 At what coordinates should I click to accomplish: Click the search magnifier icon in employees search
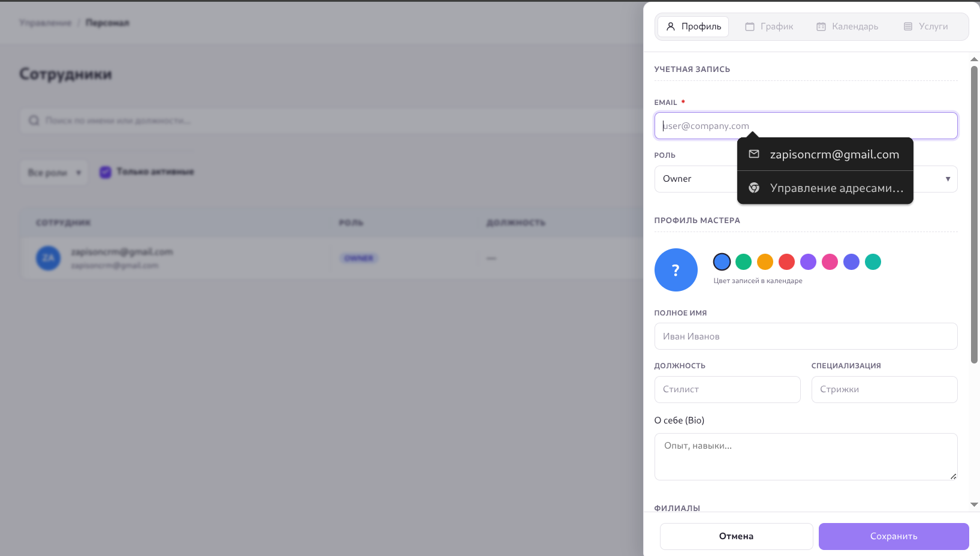[34, 121]
